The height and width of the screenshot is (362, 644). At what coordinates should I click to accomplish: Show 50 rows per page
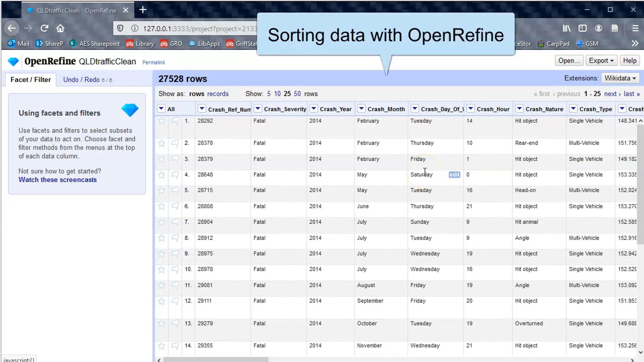[x=297, y=94]
